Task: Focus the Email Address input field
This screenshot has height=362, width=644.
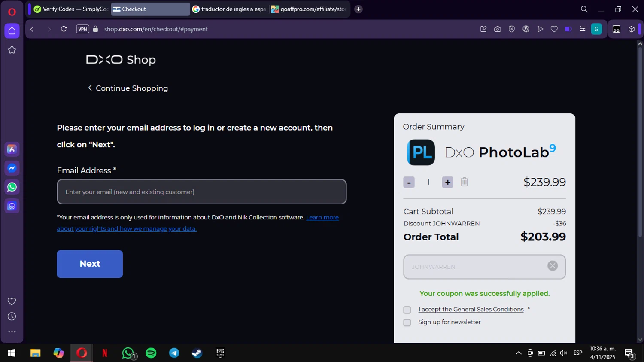Action: click(202, 192)
